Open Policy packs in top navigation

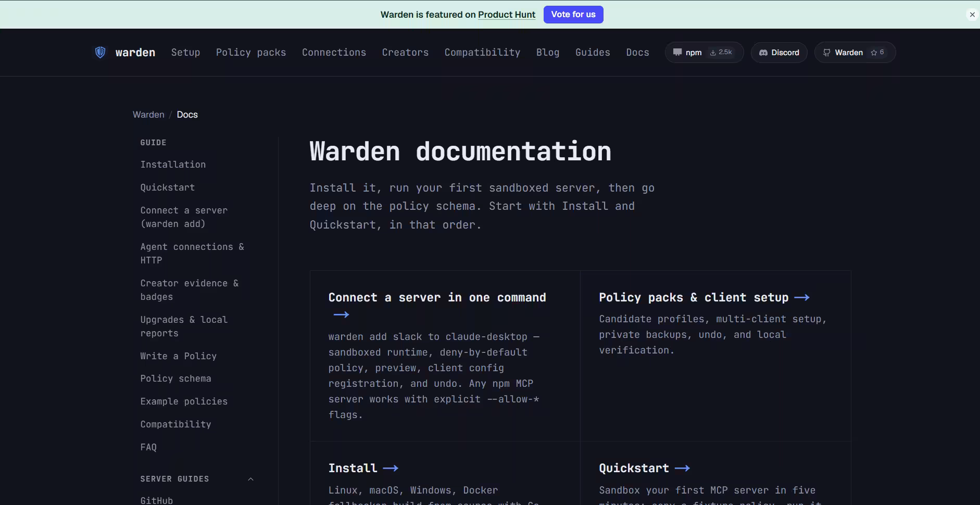(251, 53)
